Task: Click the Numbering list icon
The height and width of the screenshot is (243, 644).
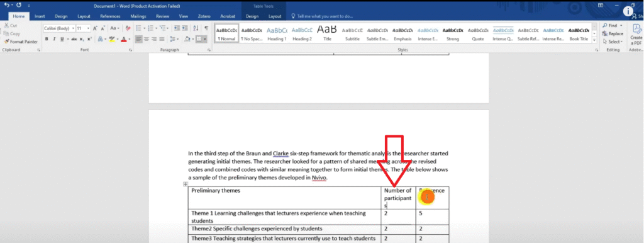Action: coord(150,28)
